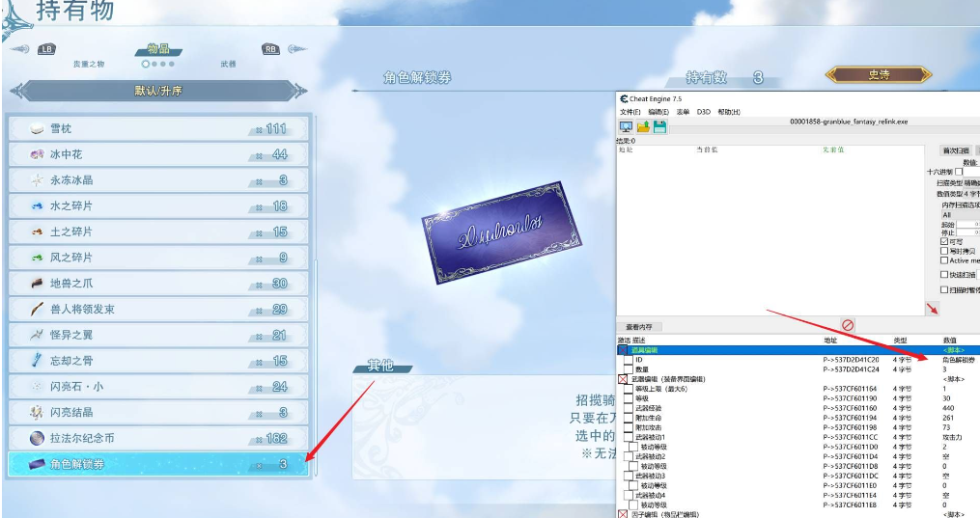Click the open process monitor icon
980x518 pixels.
pyautogui.click(x=626, y=127)
